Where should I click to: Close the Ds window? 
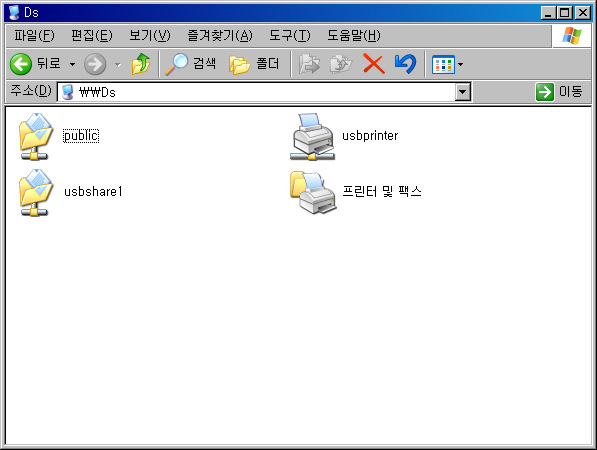(x=583, y=13)
